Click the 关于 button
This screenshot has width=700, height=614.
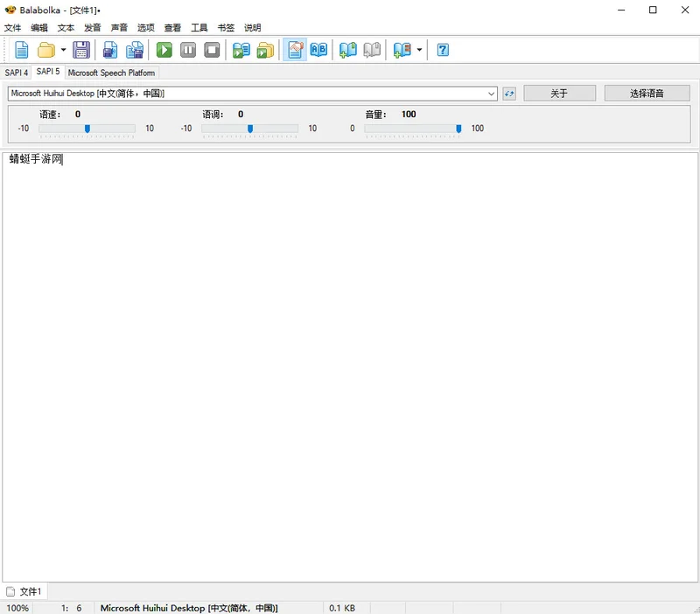559,94
